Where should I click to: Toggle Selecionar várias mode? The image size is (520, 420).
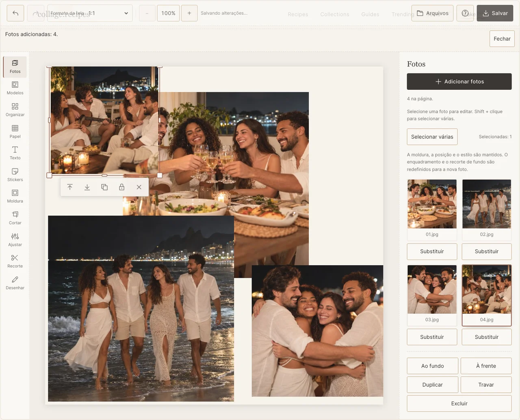[x=432, y=137]
